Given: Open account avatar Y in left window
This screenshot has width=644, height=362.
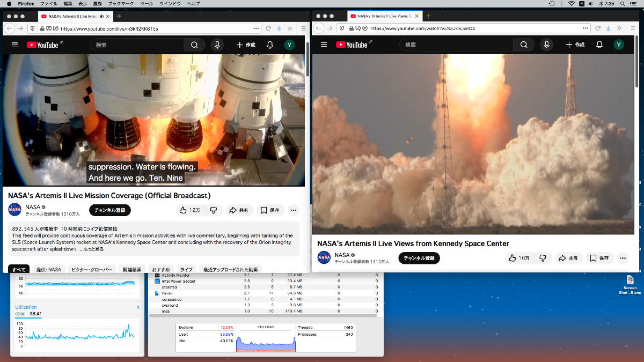Looking at the screenshot, I should [x=289, y=45].
